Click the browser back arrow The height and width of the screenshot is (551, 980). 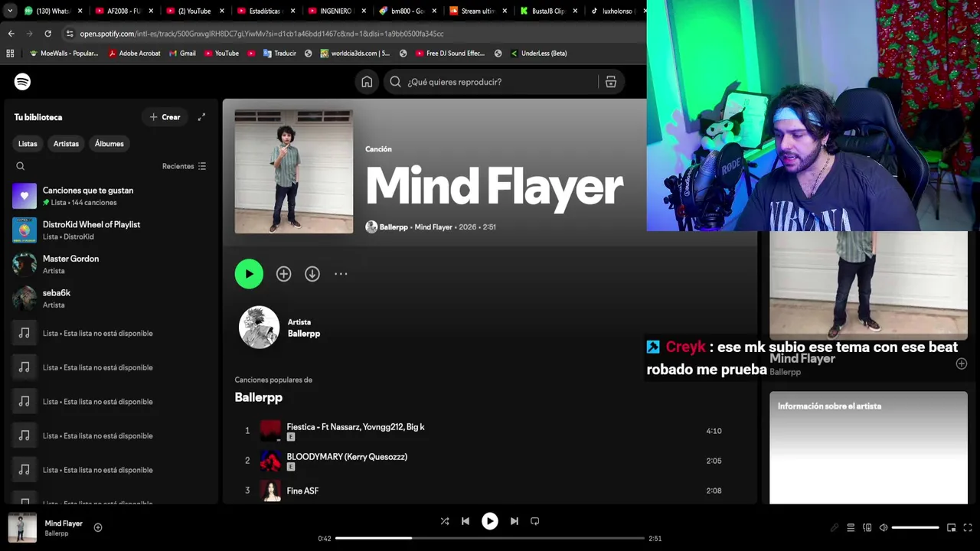pos(11,34)
